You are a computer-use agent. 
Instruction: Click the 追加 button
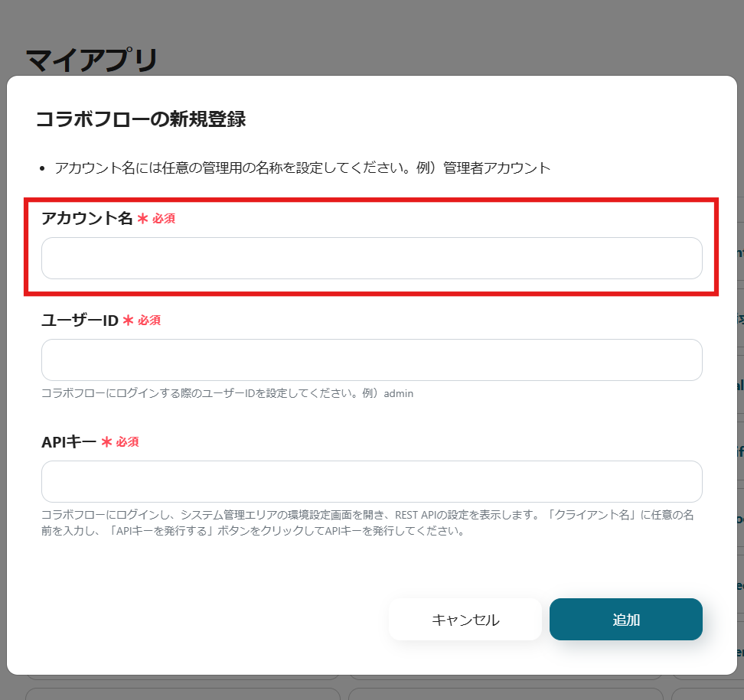626,620
